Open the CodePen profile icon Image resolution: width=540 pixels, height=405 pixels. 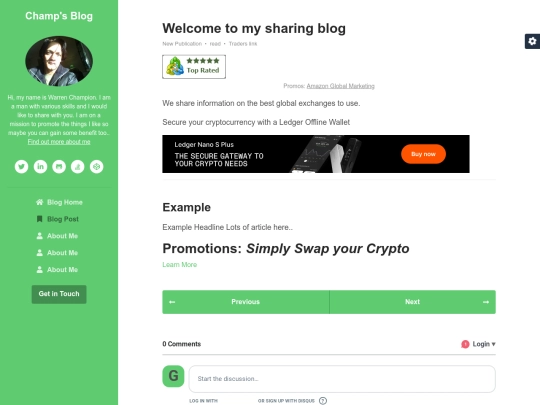coord(96,167)
